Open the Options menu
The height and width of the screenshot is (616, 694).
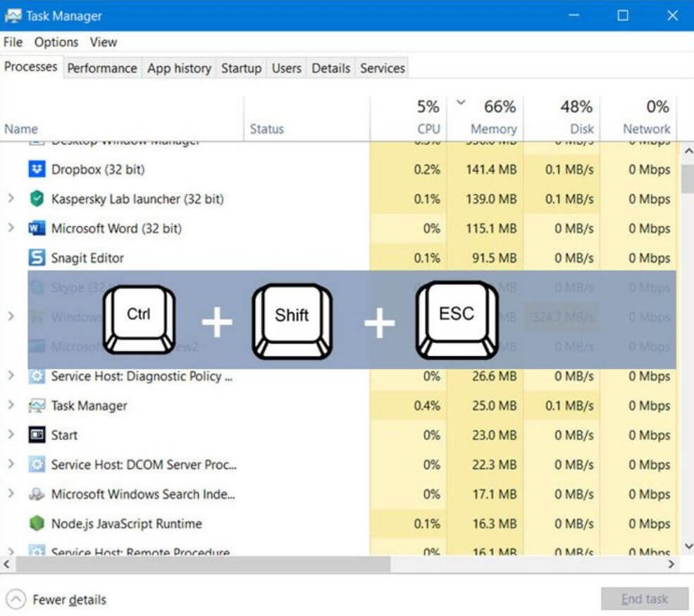point(56,42)
